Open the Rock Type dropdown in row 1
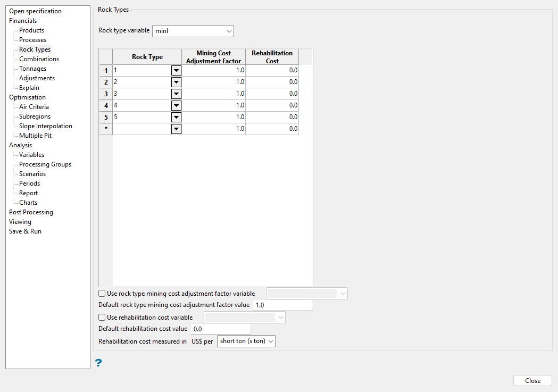The width and height of the screenshot is (558, 392). pyautogui.click(x=176, y=70)
